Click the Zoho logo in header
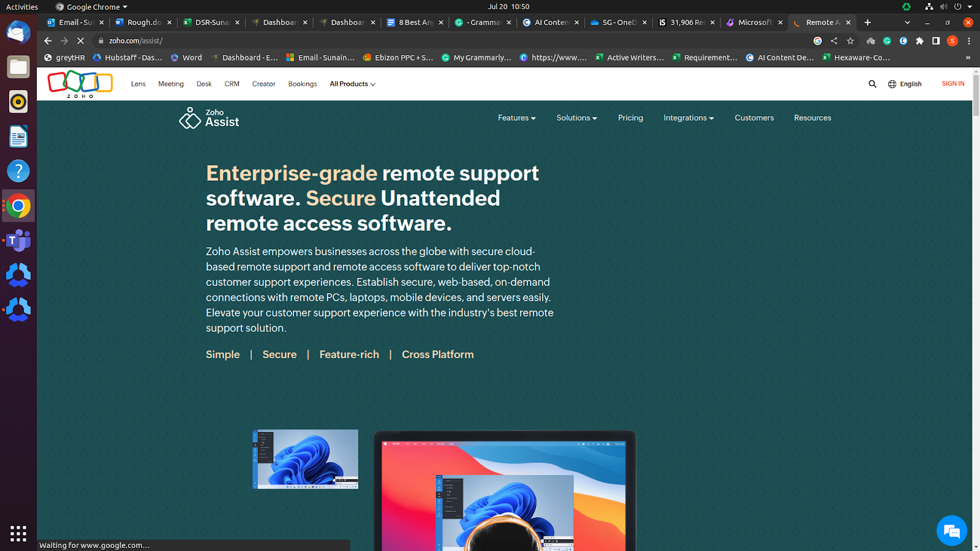This screenshot has height=551, width=980. 80,84
